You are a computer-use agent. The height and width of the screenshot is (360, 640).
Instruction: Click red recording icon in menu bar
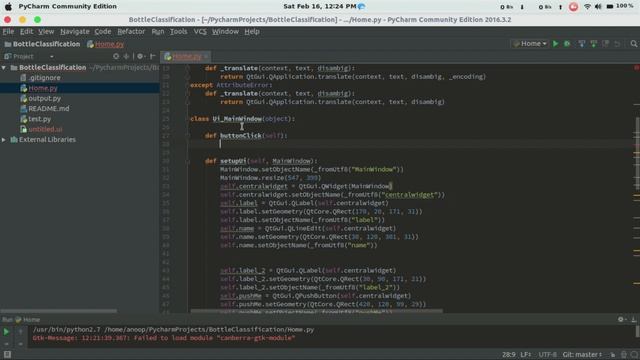[x=573, y=7]
